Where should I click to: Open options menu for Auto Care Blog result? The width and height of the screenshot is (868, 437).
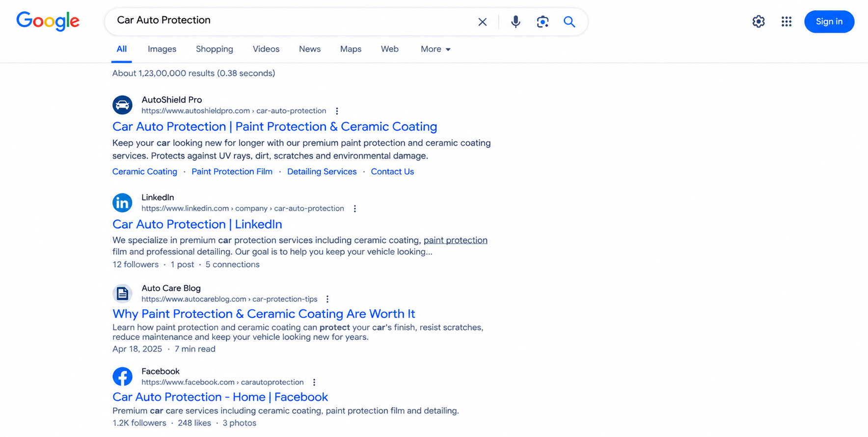(327, 299)
